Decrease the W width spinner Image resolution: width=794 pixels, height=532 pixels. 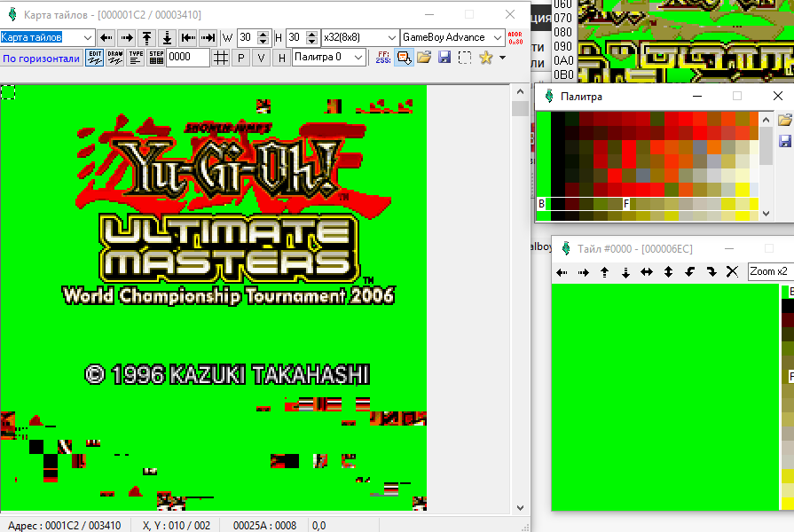tap(263, 41)
